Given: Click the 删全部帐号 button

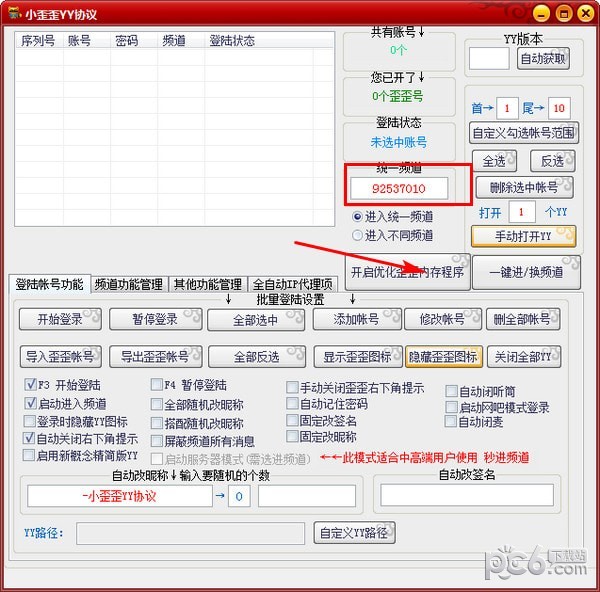Looking at the screenshot, I should click(x=523, y=319).
